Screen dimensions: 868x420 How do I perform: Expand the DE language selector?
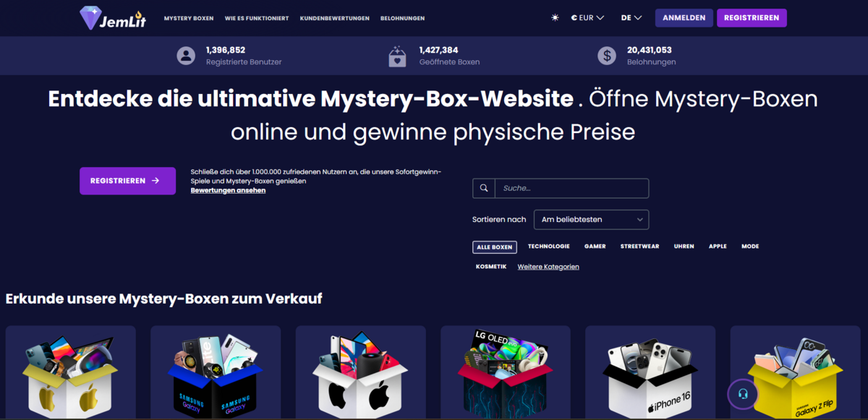(x=631, y=18)
